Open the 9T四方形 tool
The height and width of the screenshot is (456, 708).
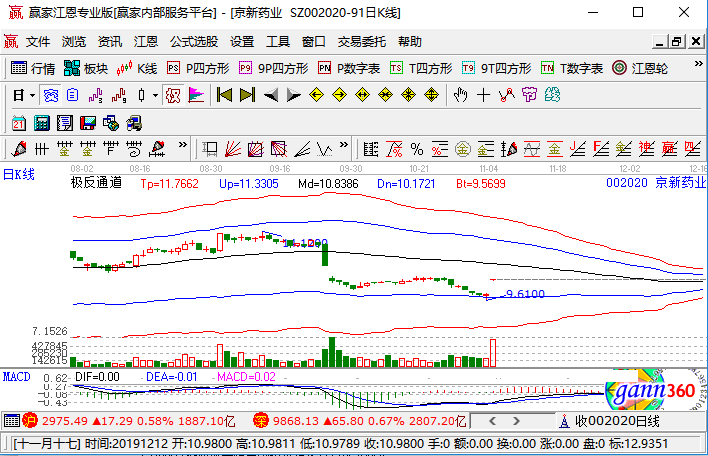click(x=497, y=69)
